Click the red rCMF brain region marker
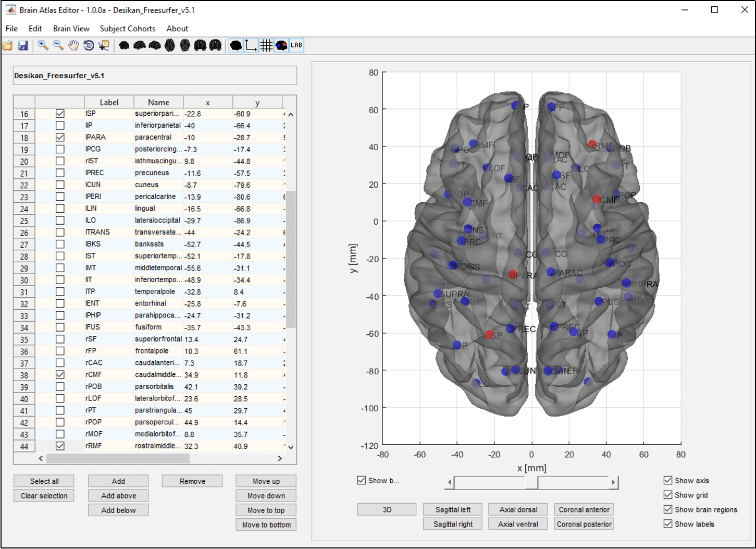The image size is (756, 549). point(597,199)
